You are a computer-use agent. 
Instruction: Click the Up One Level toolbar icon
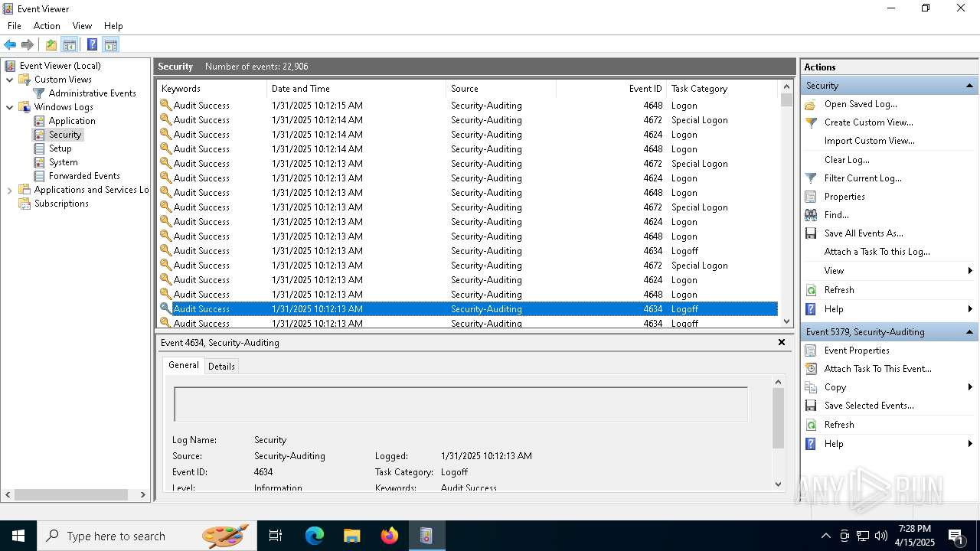pos(51,44)
